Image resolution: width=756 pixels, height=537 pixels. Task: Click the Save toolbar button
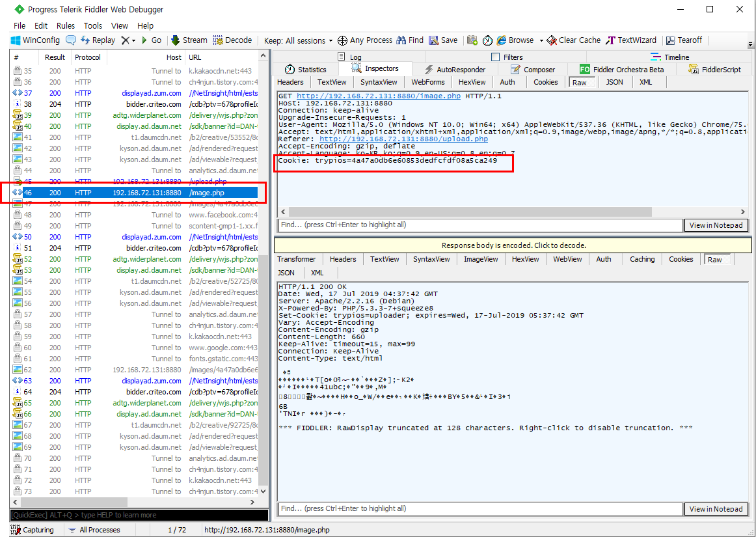coord(443,40)
